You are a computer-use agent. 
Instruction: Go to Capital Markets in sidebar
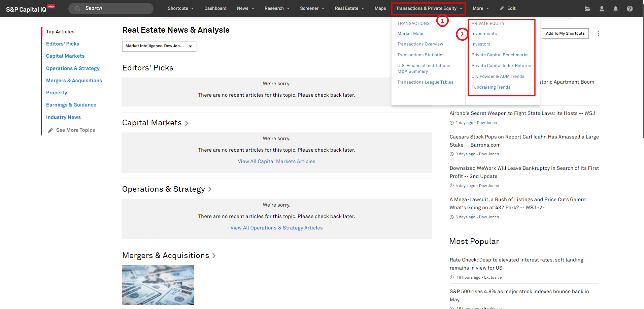point(65,56)
